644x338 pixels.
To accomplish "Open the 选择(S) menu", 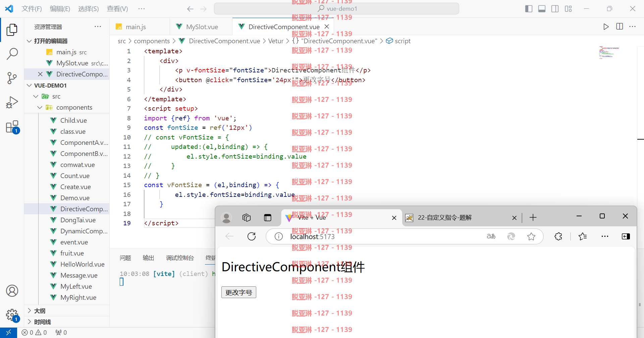I will point(89,9).
